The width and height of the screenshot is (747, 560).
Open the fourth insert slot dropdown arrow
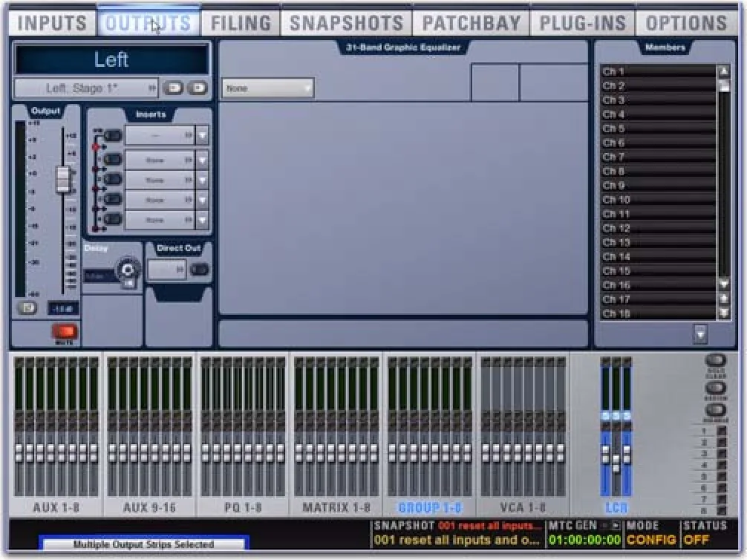pos(202,201)
